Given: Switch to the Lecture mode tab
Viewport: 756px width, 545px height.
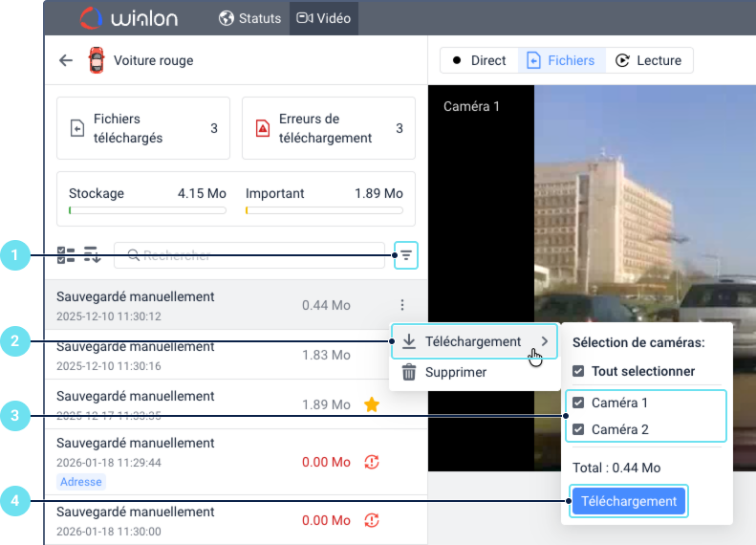Looking at the screenshot, I should point(649,60).
